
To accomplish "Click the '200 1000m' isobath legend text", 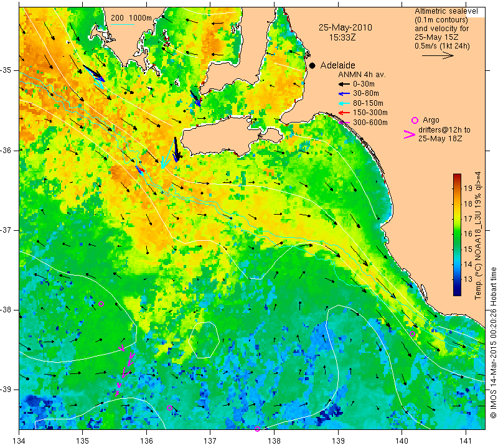I will pos(131,18).
